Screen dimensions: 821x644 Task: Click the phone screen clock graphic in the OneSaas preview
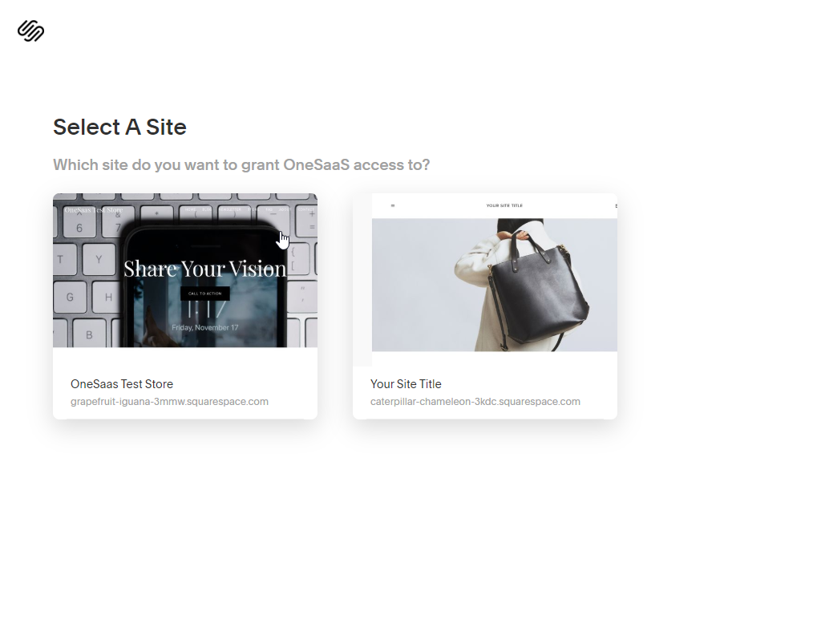(x=206, y=310)
